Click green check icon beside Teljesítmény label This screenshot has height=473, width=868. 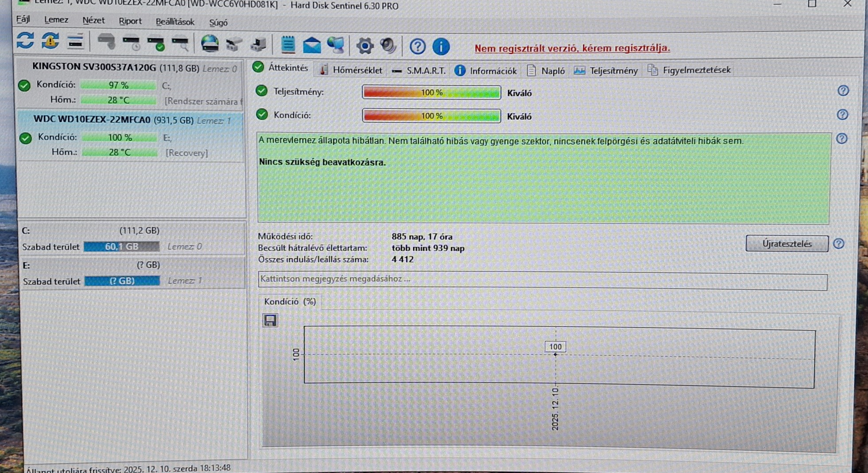(262, 91)
